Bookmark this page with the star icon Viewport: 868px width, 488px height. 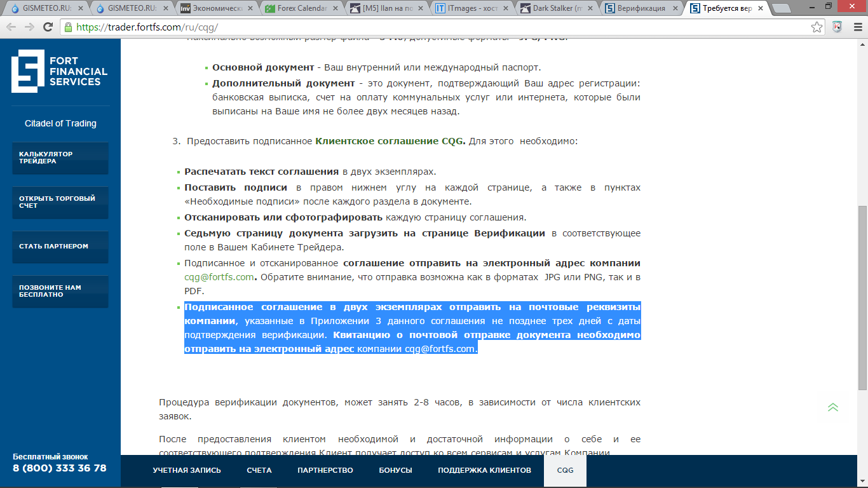pos(817,27)
